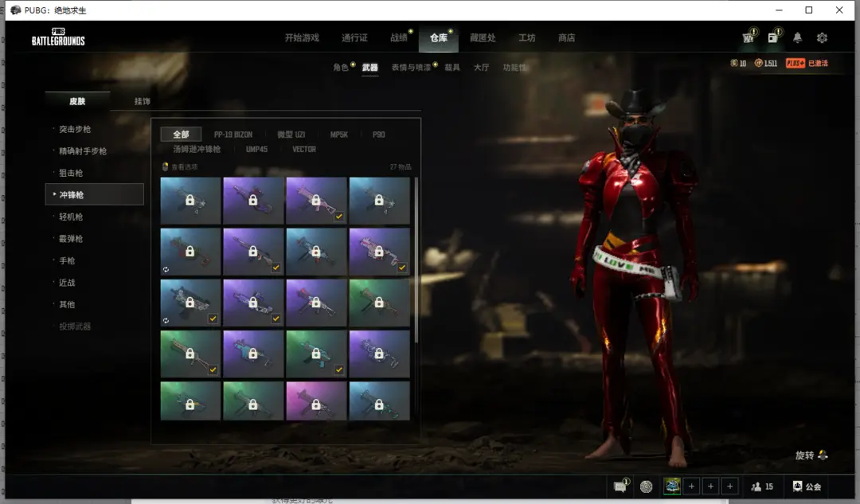Screen dimensions: 860x504
Task: Click the lock on the third row's fourth skin
Action: tap(379, 303)
